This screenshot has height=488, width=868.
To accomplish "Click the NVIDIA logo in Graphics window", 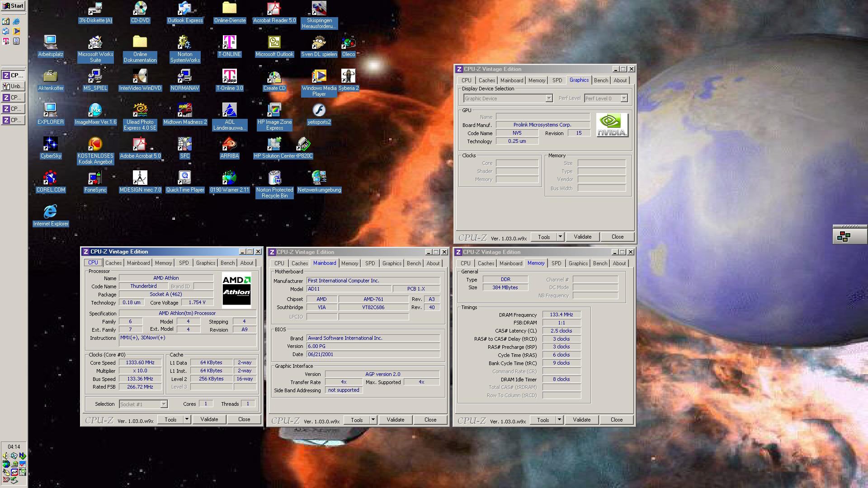I will point(612,125).
